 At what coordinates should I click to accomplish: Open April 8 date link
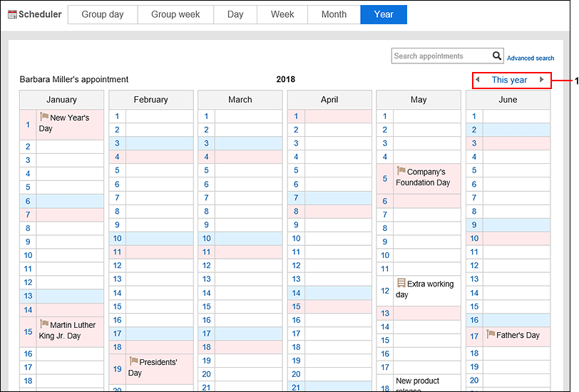[296, 211]
